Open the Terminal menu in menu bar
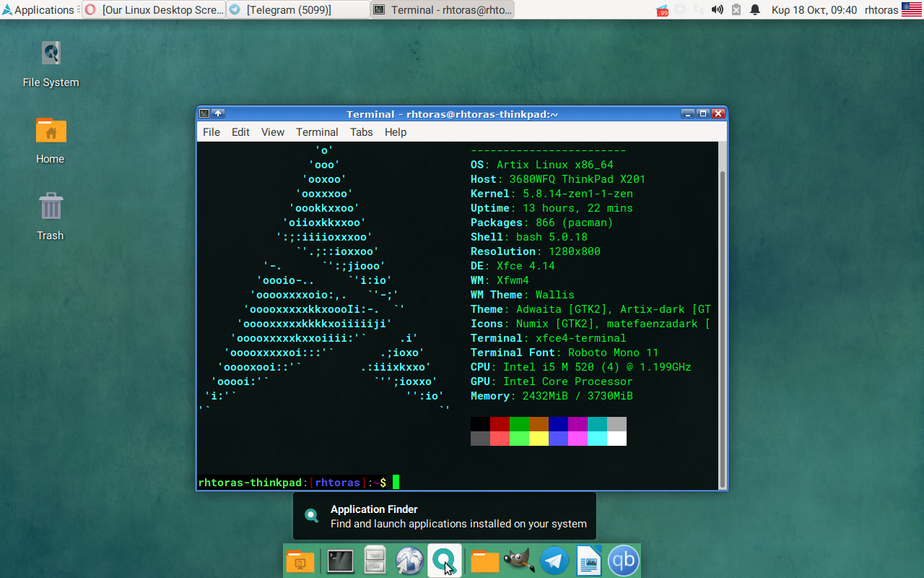Viewport: 924px width, 578px height. click(x=317, y=131)
